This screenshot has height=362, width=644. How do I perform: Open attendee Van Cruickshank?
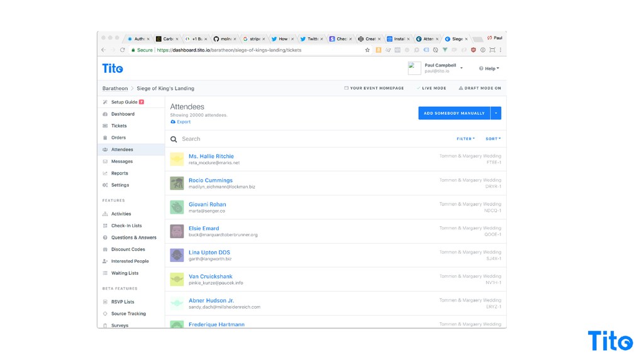coord(211,277)
